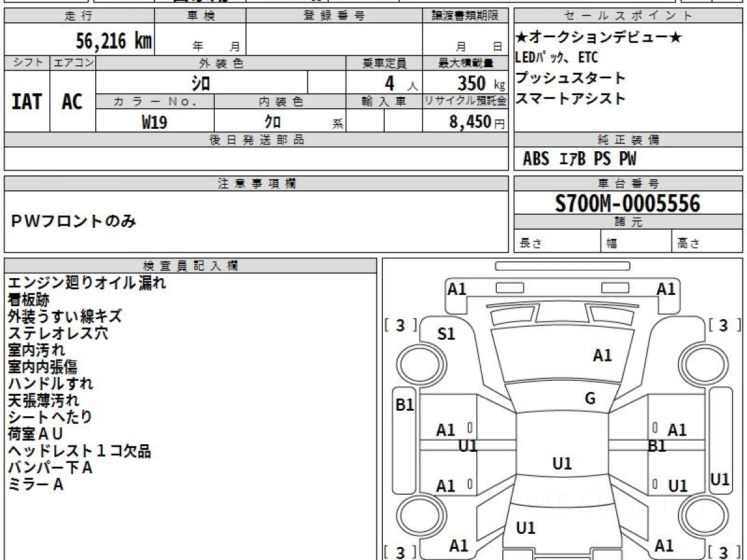
Task: Click the G mark on the windshield
Action: coord(590,399)
